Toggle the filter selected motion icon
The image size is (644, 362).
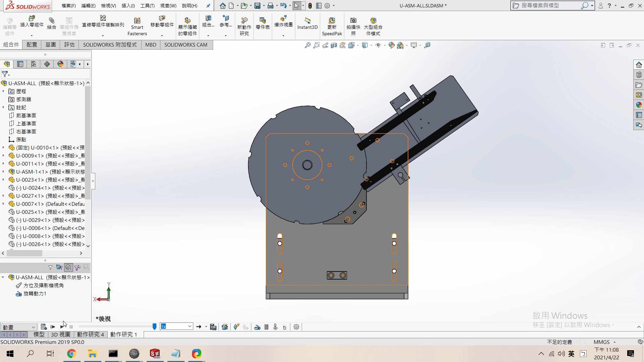pos(78,267)
